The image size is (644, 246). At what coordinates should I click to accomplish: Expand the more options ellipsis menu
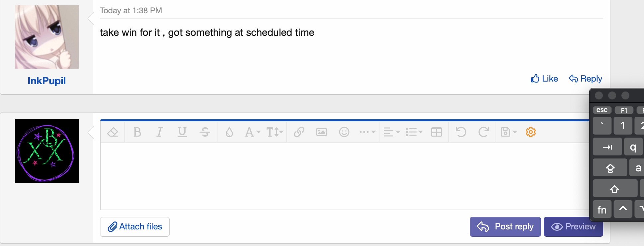[x=367, y=132]
